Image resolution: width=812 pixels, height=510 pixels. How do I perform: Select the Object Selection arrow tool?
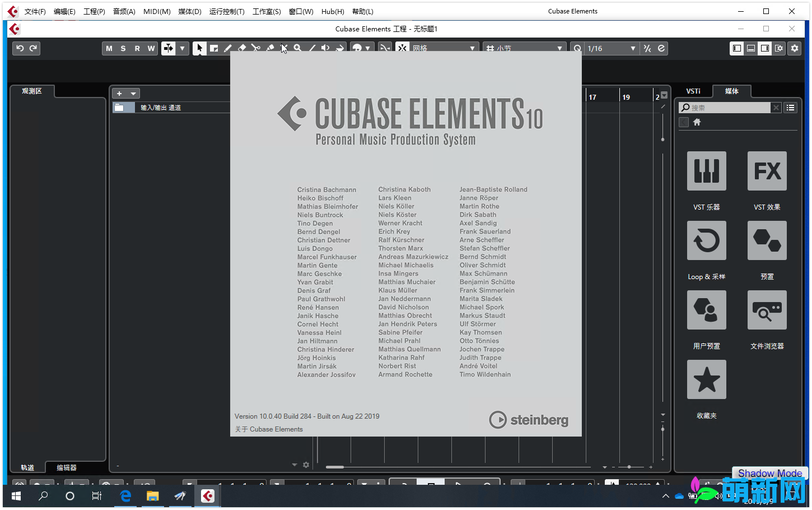(199, 48)
